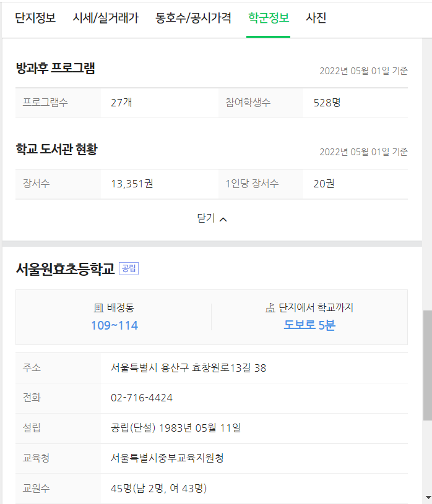
Task: Click the scrollbar up arrow at top right
Action: tap(427, 43)
